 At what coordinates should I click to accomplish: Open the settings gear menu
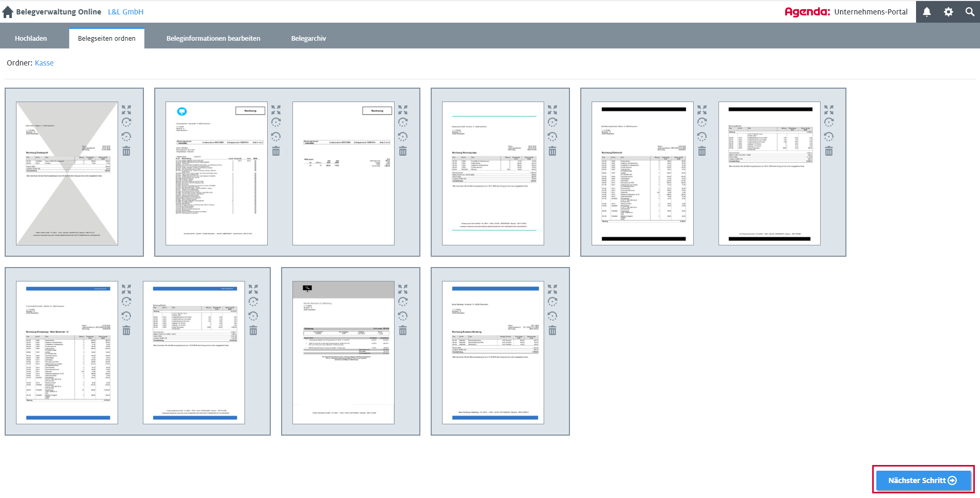(949, 12)
